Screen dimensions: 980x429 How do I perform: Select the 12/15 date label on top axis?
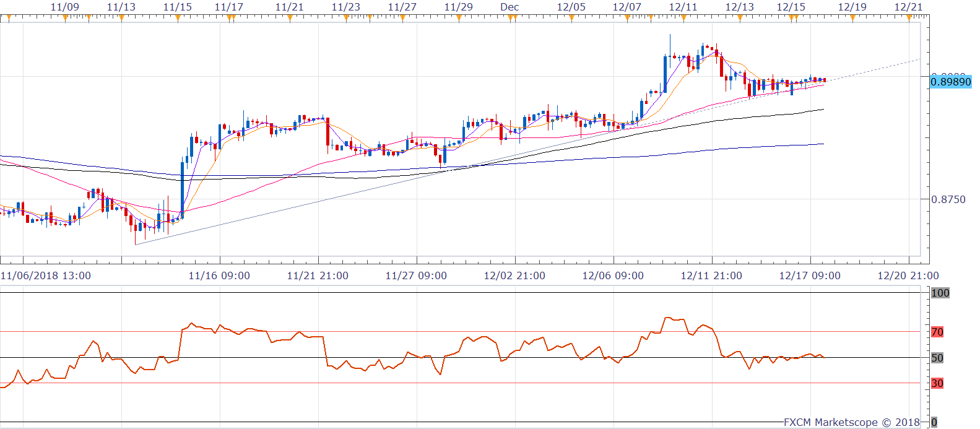click(x=791, y=7)
